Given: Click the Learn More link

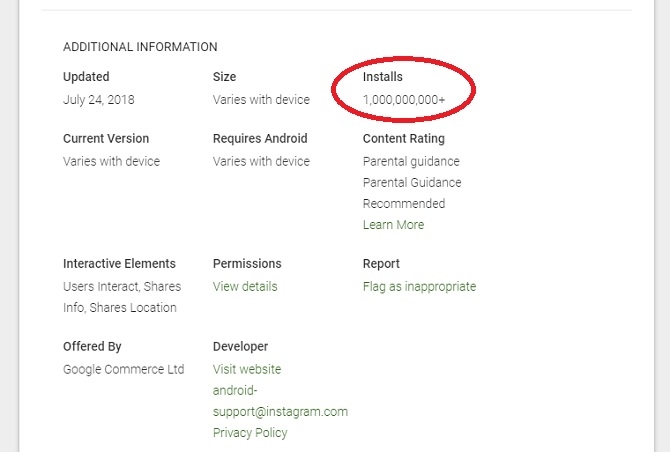Looking at the screenshot, I should pos(393,225).
